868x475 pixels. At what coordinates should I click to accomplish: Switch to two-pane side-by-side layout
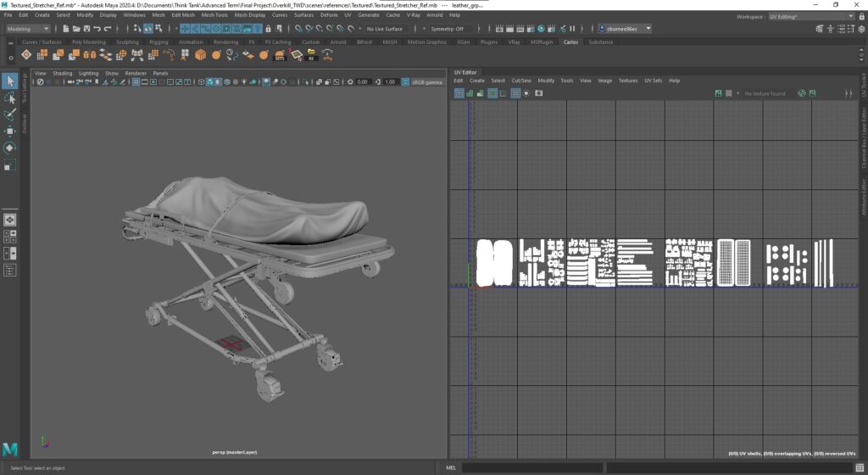9,254
